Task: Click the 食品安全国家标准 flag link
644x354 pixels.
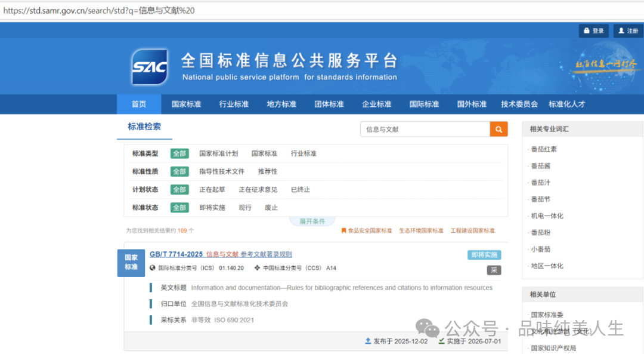Action: pyautogui.click(x=366, y=230)
